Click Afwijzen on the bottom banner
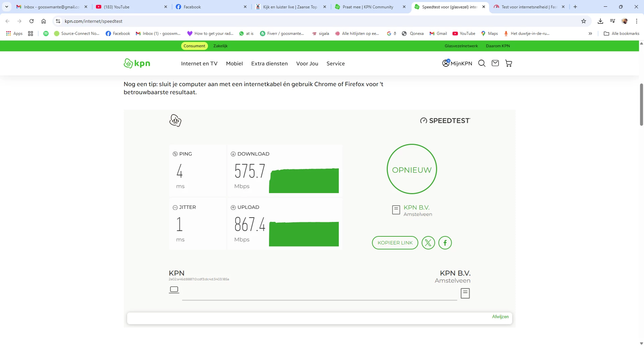This screenshot has width=644, height=346. coord(500,317)
